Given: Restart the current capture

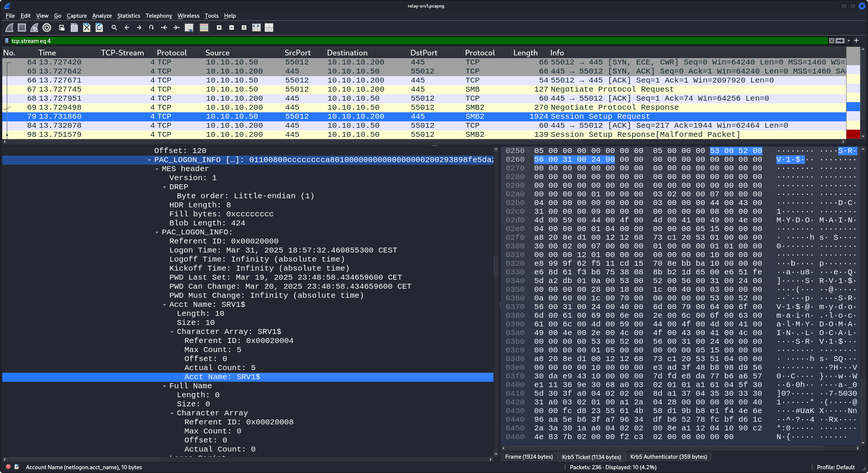Looking at the screenshot, I should coord(34,28).
